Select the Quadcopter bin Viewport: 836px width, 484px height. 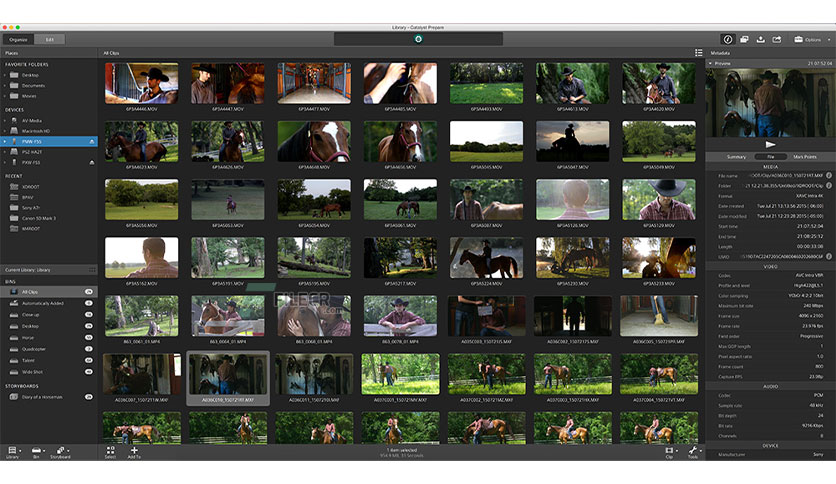[49, 349]
